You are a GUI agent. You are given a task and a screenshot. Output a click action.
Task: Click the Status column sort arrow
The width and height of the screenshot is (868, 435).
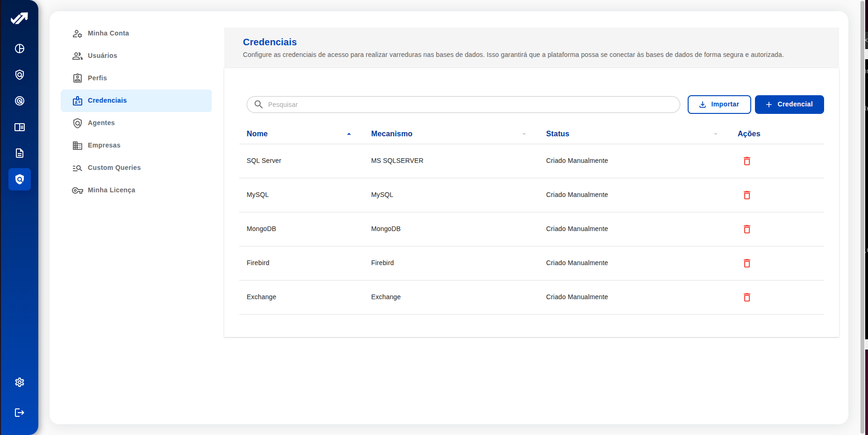[x=715, y=134]
